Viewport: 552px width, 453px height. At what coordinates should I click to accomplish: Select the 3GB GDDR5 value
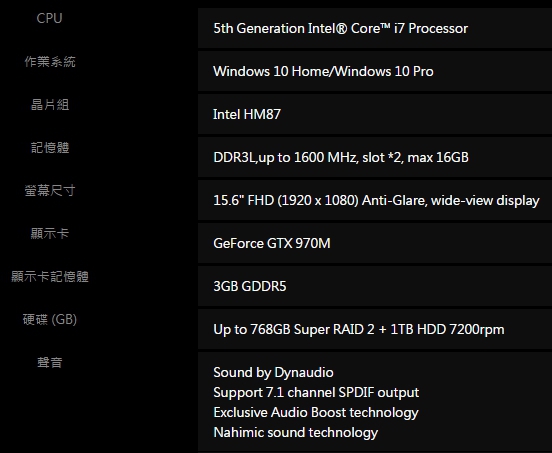point(250,286)
